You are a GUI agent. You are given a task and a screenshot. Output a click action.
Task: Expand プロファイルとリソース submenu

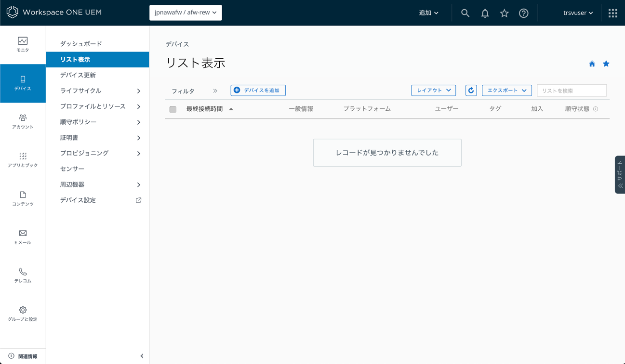139,106
